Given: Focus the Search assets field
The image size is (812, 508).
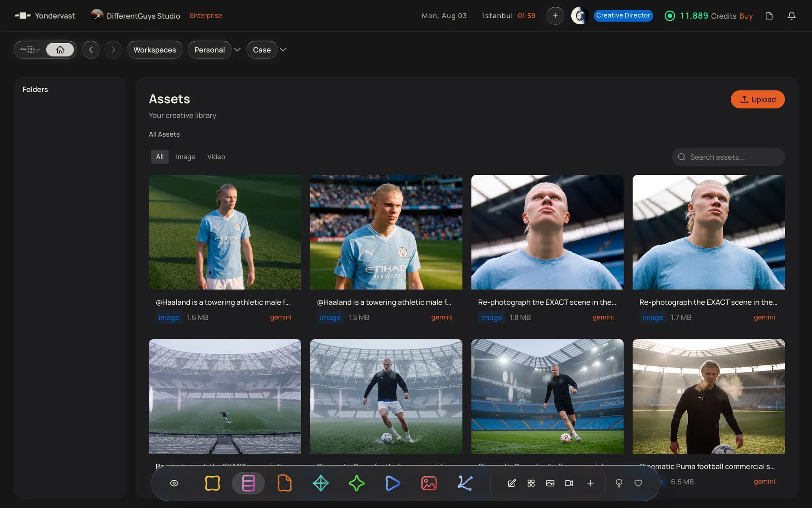Looking at the screenshot, I should click(x=728, y=157).
